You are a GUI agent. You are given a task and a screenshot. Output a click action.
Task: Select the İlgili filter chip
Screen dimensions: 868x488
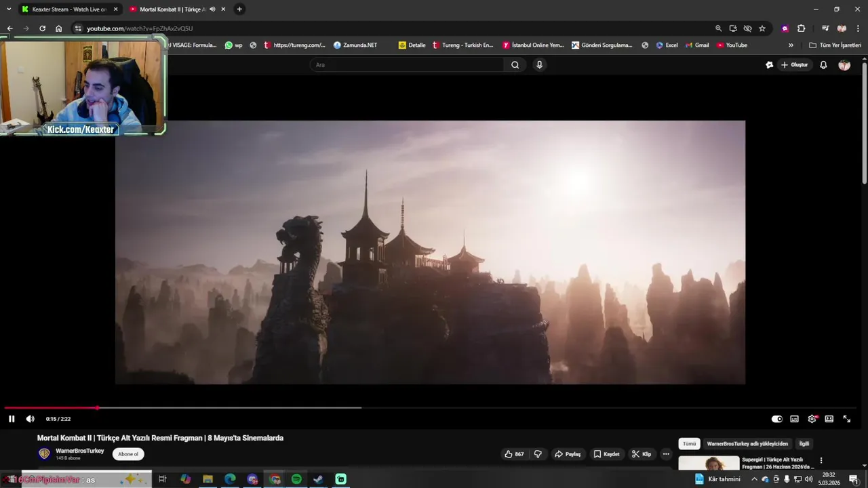coord(804,444)
